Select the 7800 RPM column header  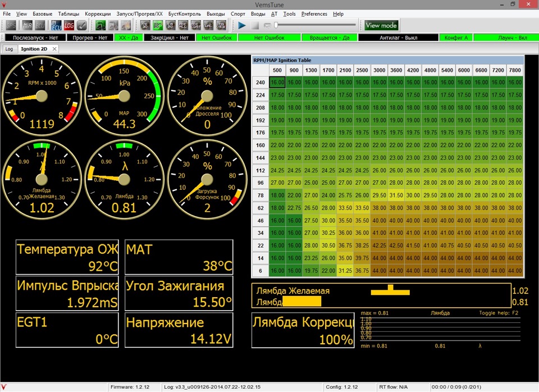point(515,70)
